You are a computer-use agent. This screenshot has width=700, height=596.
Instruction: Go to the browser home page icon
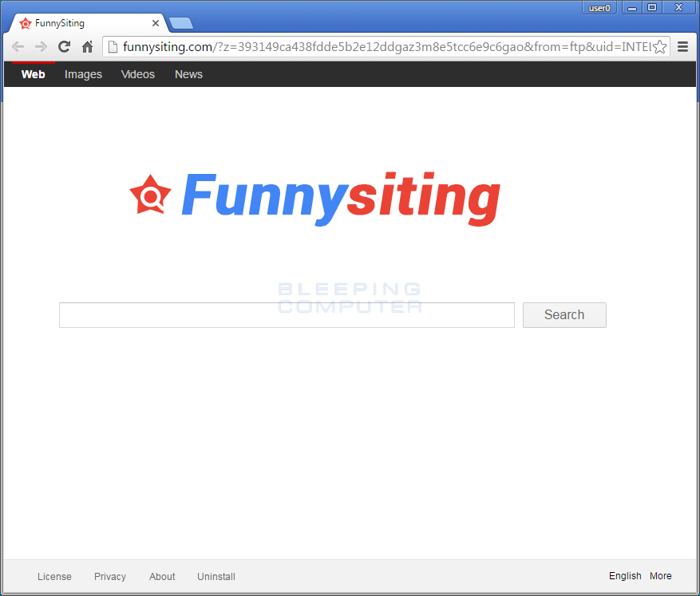tap(88, 47)
